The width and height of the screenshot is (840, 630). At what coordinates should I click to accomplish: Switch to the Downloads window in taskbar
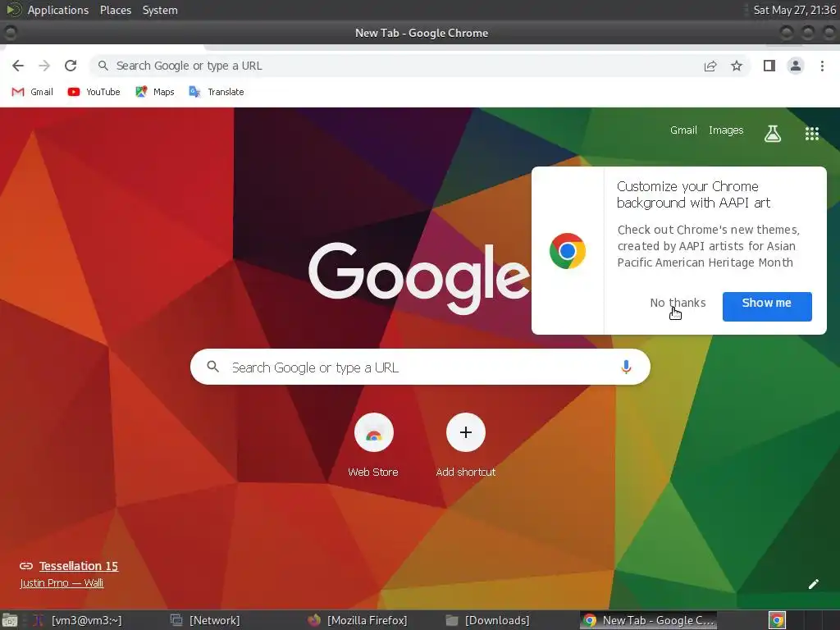pyautogui.click(x=488, y=620)
